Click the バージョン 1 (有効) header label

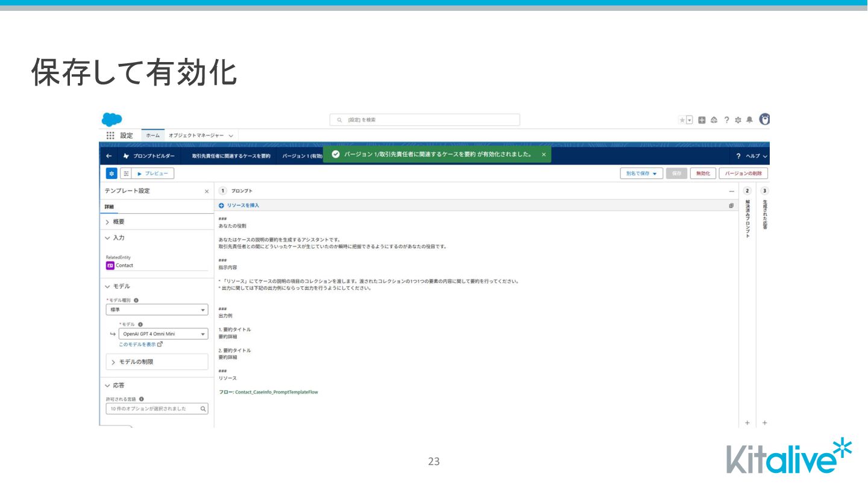[x=303, y=156]
